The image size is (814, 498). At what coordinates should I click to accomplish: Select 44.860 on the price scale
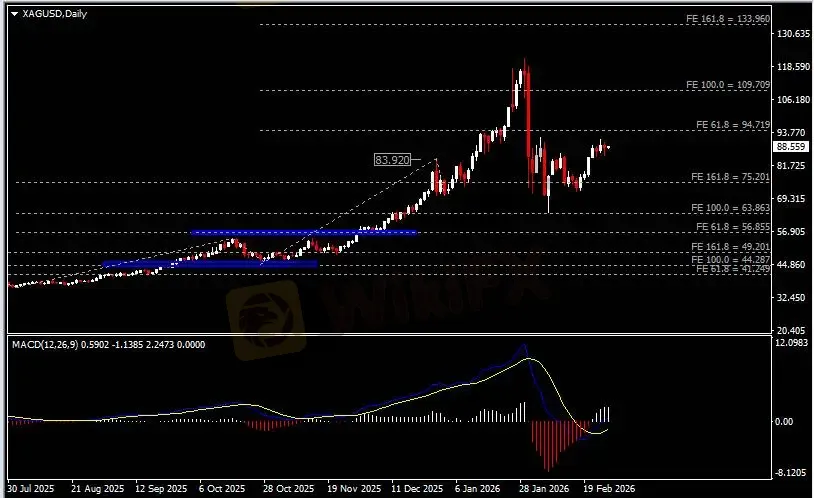coord(791,265)
